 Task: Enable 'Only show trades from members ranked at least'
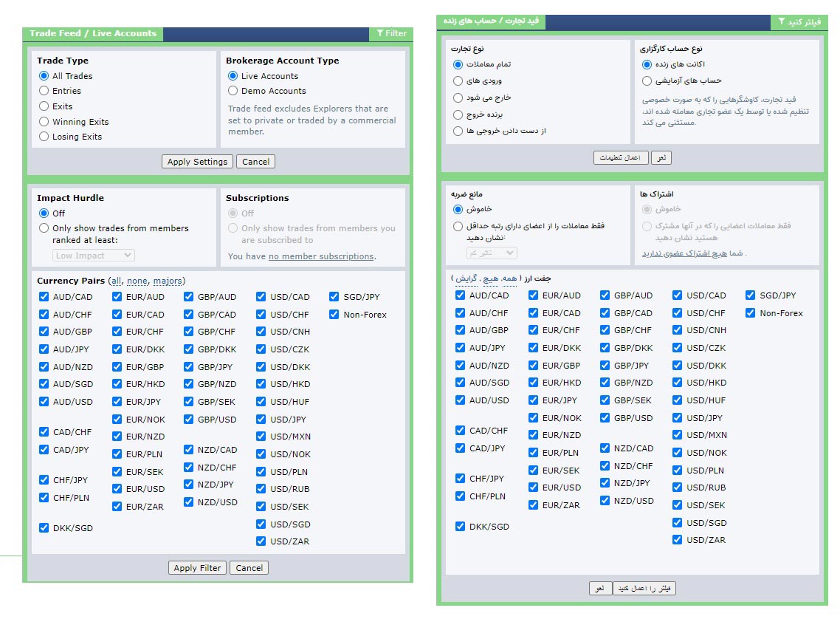tap(44, 229)
